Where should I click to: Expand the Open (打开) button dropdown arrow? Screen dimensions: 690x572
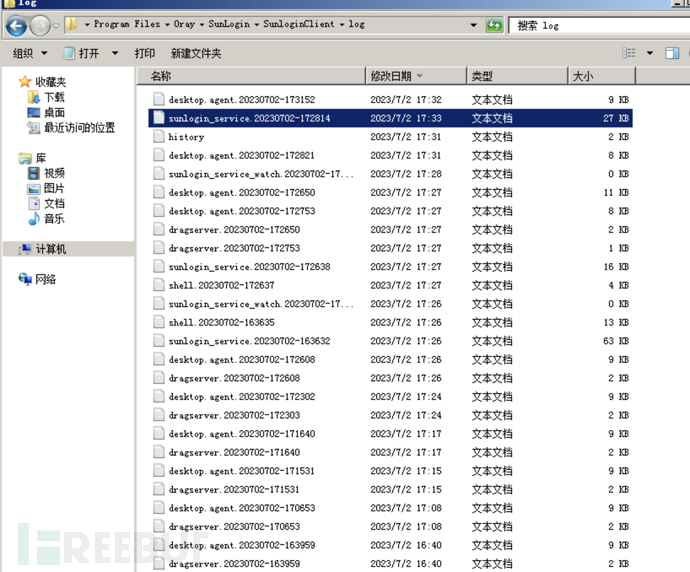coord(115,53)
